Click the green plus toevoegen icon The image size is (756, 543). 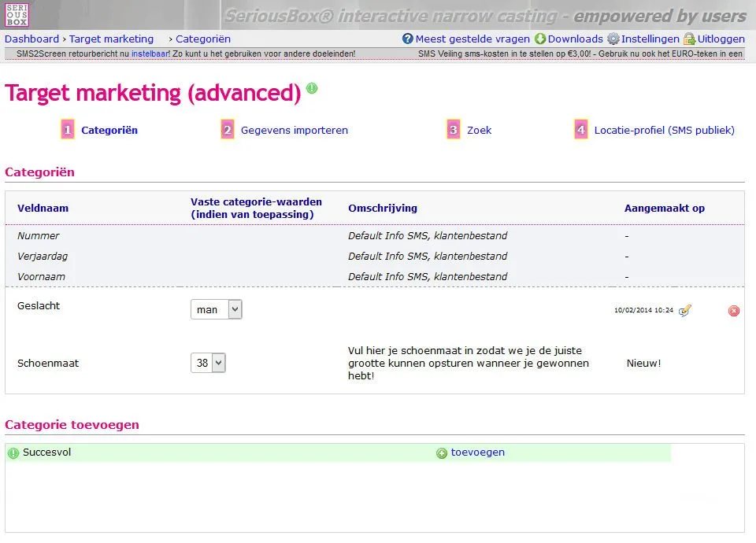point(442,453)
